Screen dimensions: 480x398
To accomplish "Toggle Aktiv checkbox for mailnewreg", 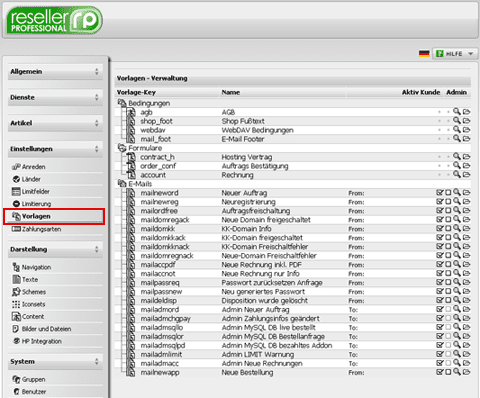I will click(x=440, y=202).
